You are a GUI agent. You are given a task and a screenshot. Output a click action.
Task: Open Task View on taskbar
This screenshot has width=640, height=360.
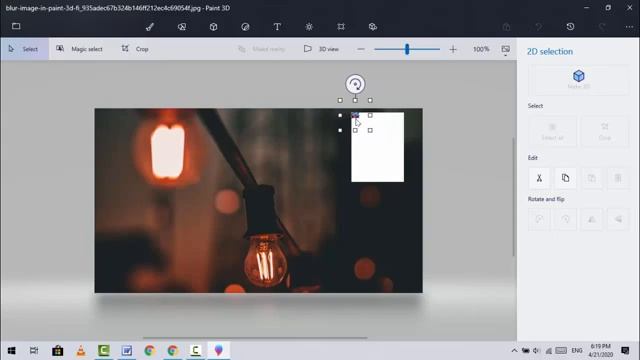[x=34, y=351]
